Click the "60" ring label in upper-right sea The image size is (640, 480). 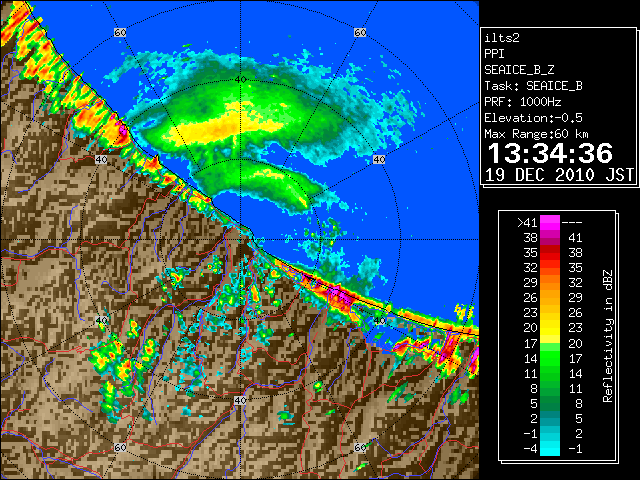coord(360,32)
